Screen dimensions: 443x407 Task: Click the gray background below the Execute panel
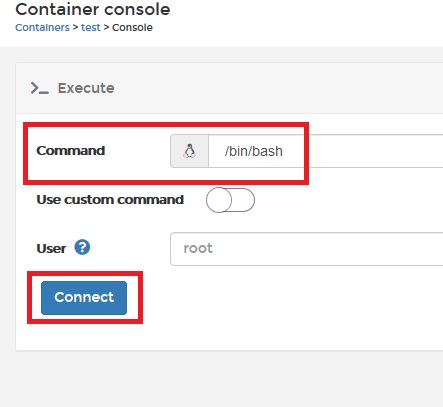(221, 380)
